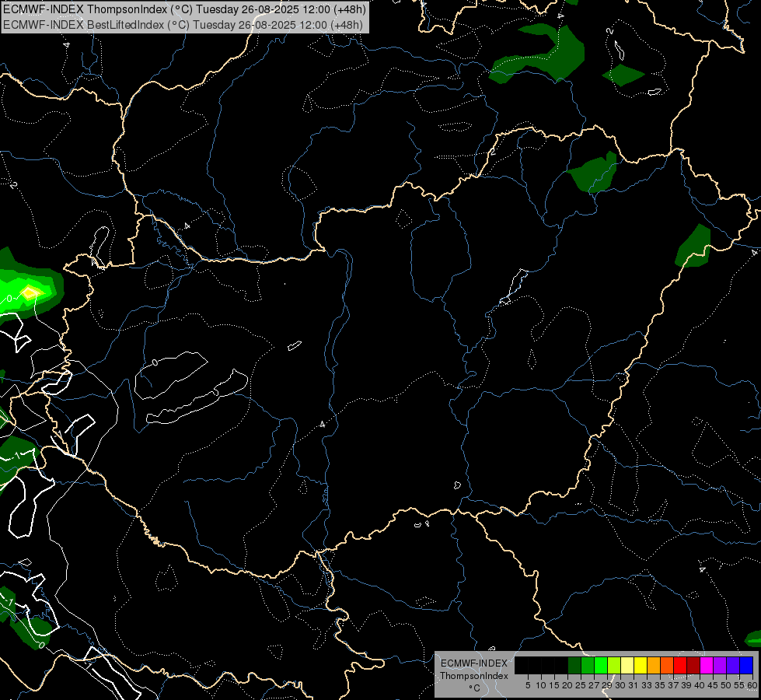The height and width of the screenshot is (700, 761).
Task: Select the dark red 39–40 legend swatch
Action: coord(693,666)
